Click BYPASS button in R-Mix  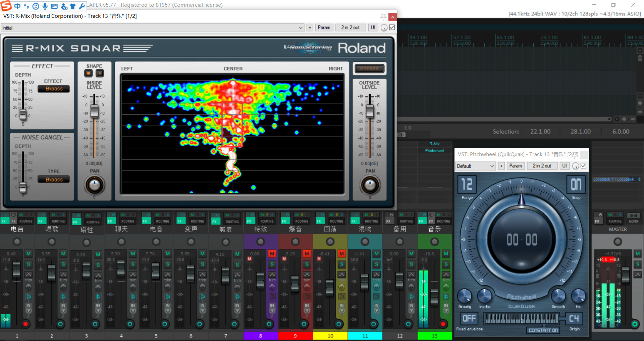click(369, 69)
